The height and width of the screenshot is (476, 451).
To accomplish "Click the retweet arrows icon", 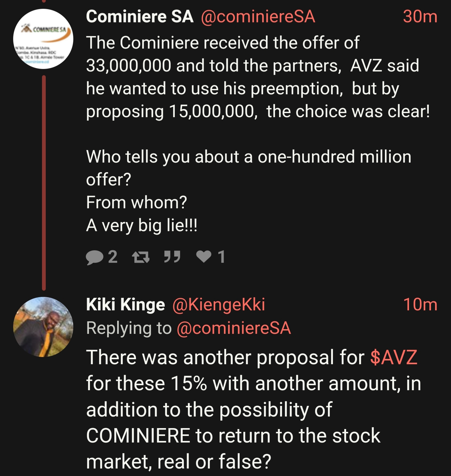I will coord(141,257).
